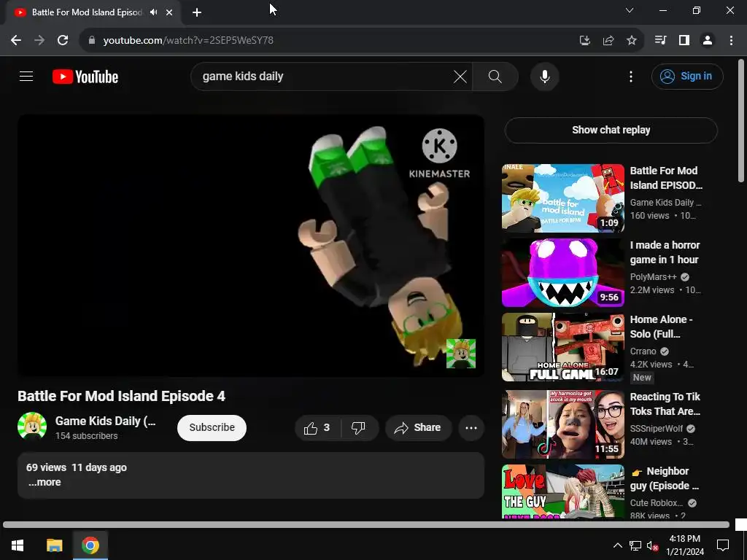Click the magnifier search button
The width and height of the screenshot is (747, 560).
point(495,76)
